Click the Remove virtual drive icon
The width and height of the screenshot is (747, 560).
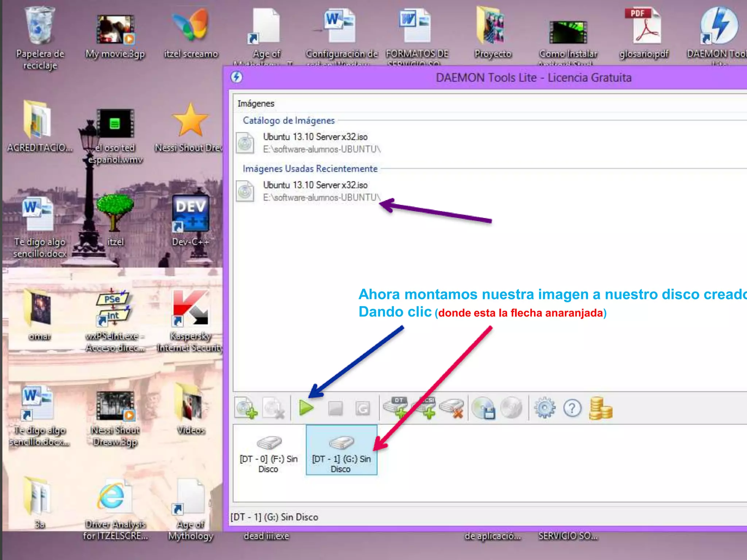452,408
